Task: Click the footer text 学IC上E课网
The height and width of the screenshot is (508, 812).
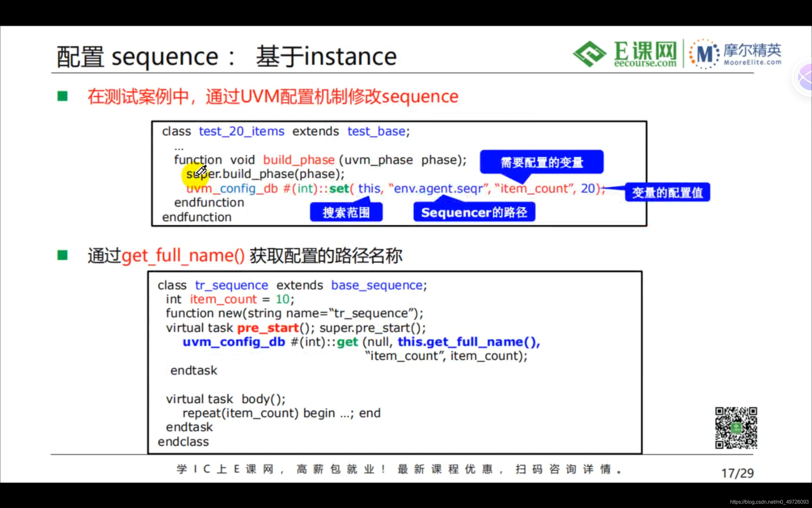Action: [226, 469]
